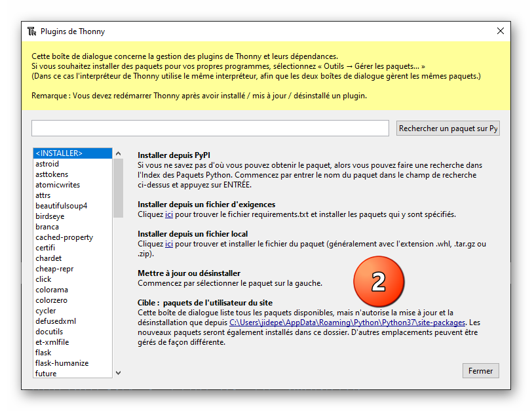Image resolution: width=532 pixels, height=411 pixels.
Task: Select beautifulsoup4 package
Action: tap(73, 206)
